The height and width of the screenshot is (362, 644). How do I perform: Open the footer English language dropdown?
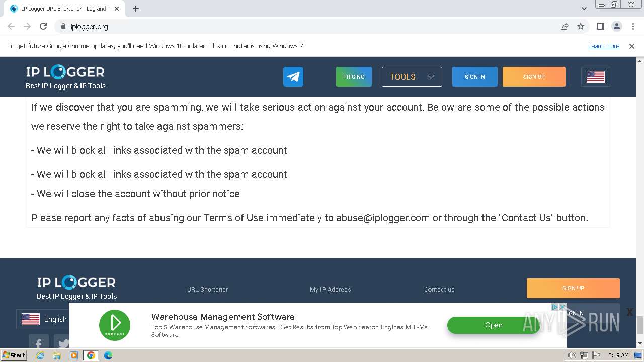click(x=43, y=319)
